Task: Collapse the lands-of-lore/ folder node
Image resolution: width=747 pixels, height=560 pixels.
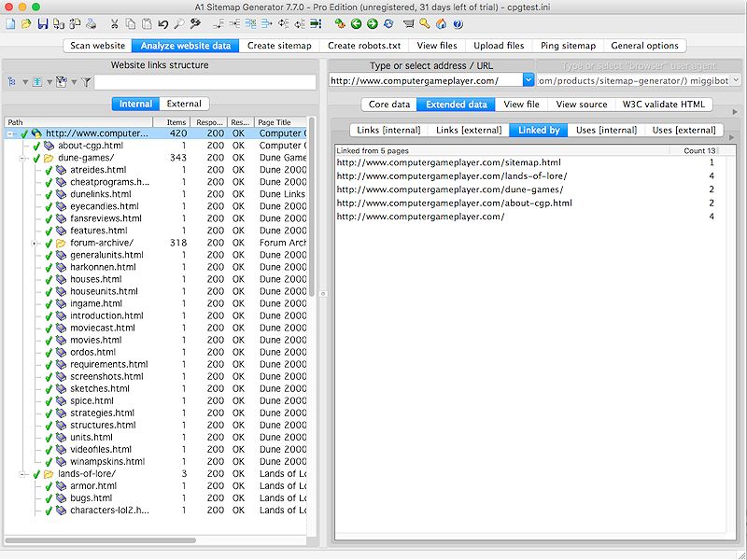Action: click(21, 474)
